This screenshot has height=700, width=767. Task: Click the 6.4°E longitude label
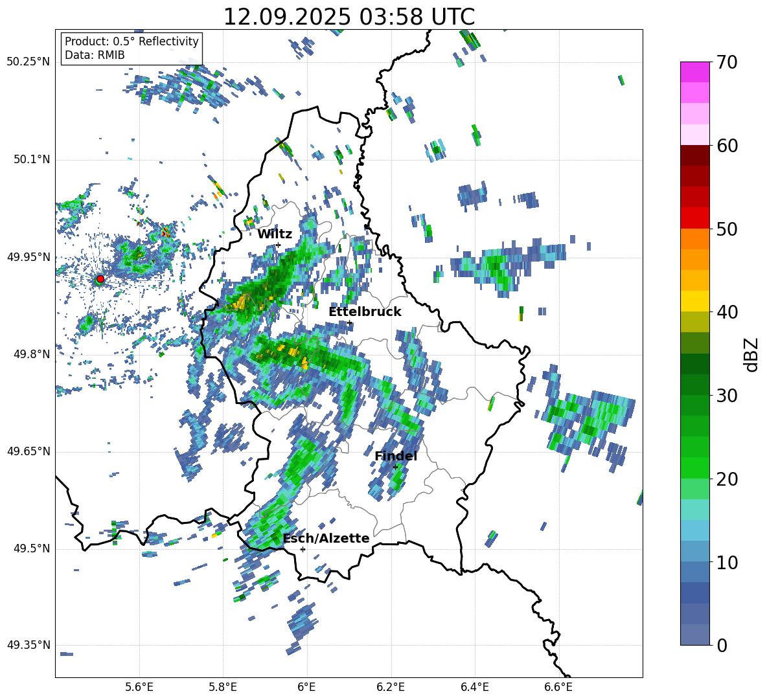click(474, 687)
